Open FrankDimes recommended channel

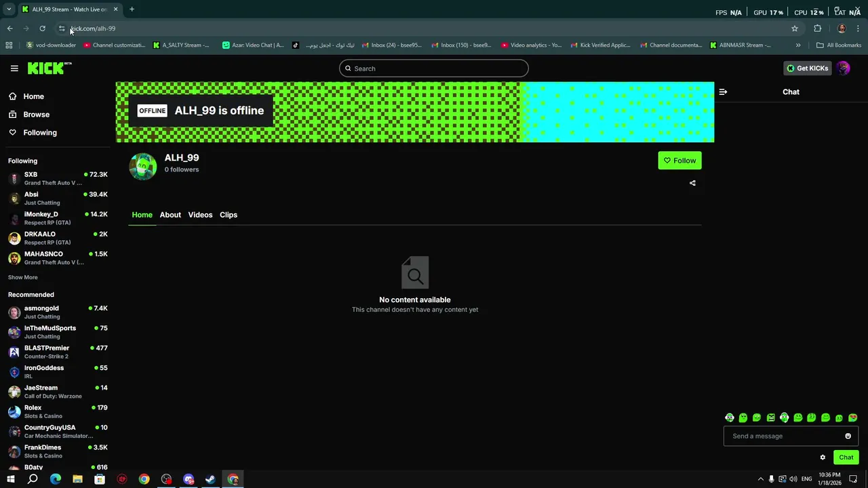point(58,451)
